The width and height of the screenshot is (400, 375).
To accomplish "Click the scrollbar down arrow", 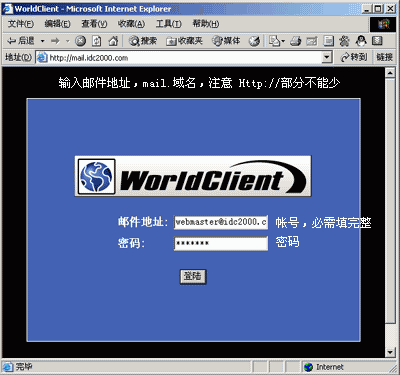I will pos(390,353).
